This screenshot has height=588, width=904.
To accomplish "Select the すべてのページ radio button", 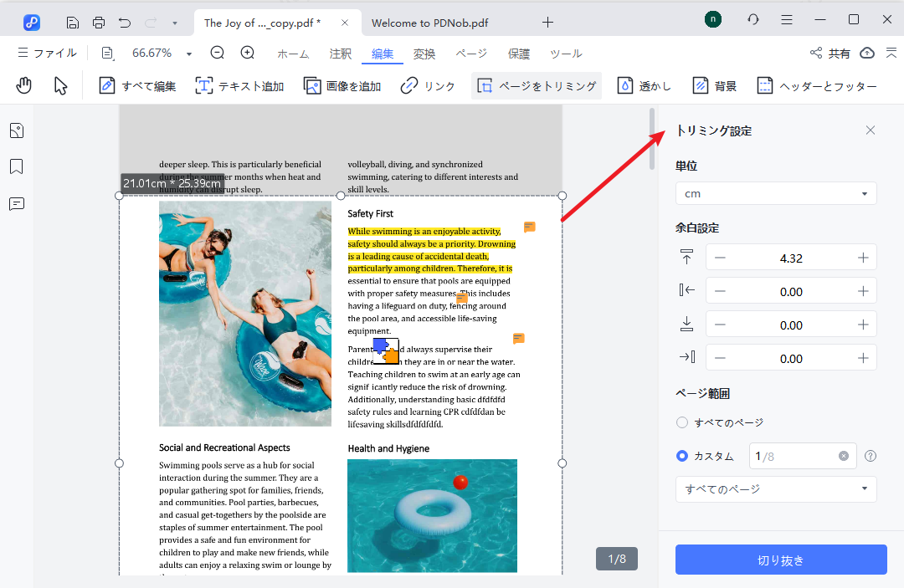I will pos(682,422).
